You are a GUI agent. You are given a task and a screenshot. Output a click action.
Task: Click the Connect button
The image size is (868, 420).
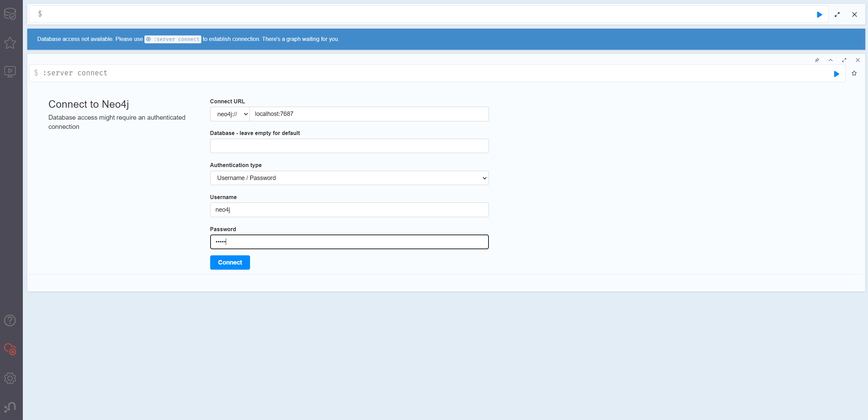pyautogui.click(x=230, y=262)
